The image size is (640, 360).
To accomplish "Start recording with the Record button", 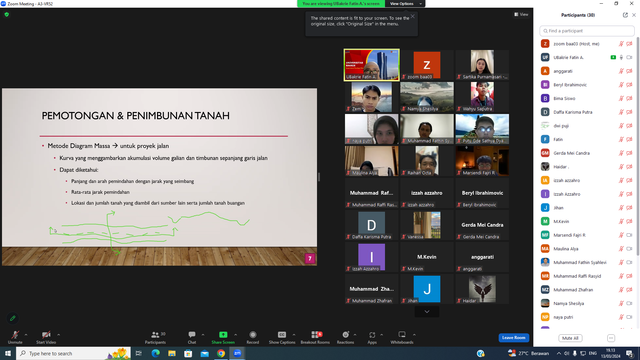I will point(253,337).
